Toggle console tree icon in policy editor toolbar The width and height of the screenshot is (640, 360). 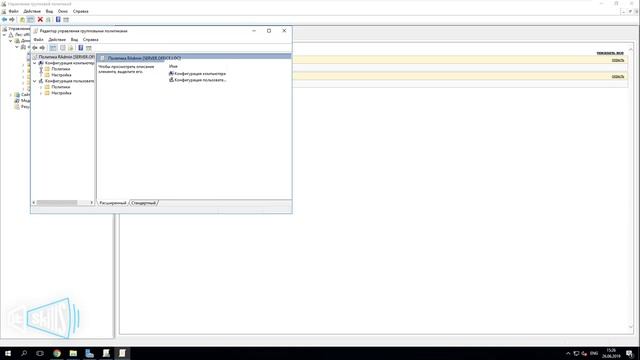[x=53, y=48]
